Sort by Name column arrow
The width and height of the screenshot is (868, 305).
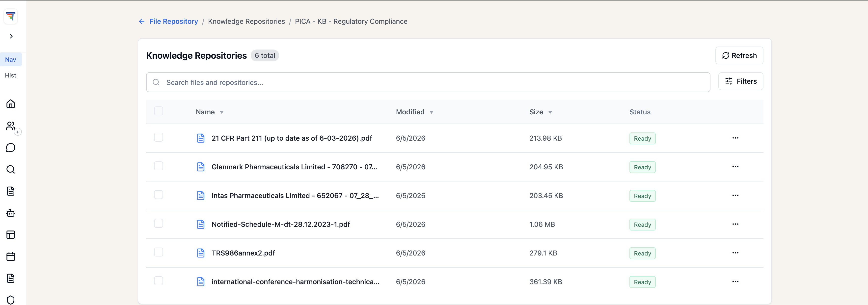pos(222,112)
